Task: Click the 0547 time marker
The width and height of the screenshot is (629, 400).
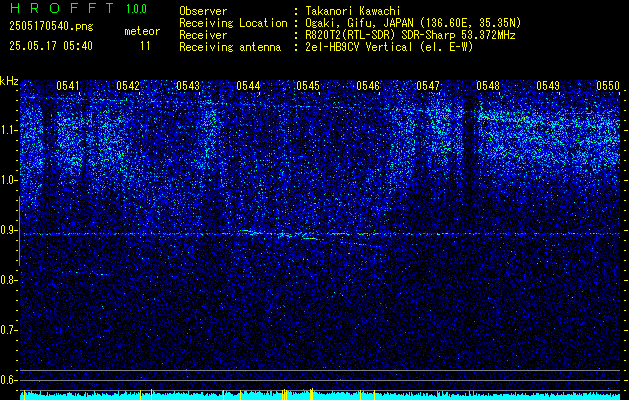Action: 428,86
